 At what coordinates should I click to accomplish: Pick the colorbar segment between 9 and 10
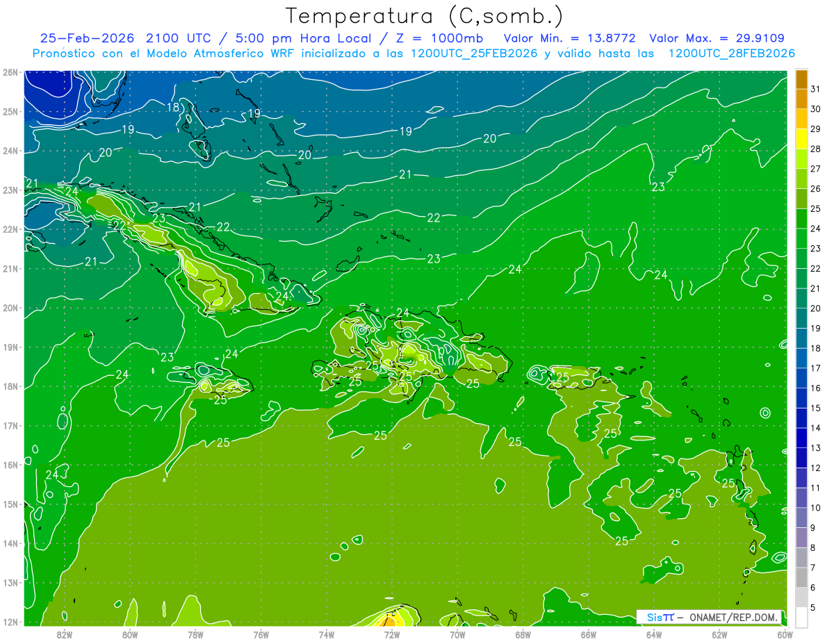[801, 518]
